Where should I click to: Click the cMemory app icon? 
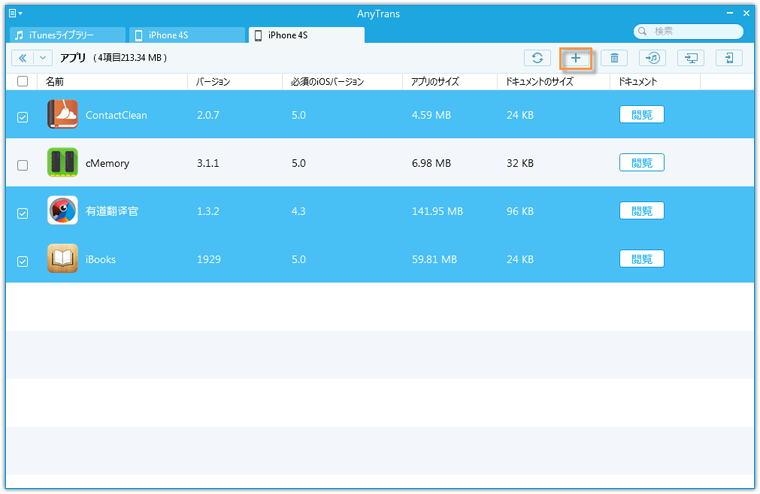click(62, 162)
